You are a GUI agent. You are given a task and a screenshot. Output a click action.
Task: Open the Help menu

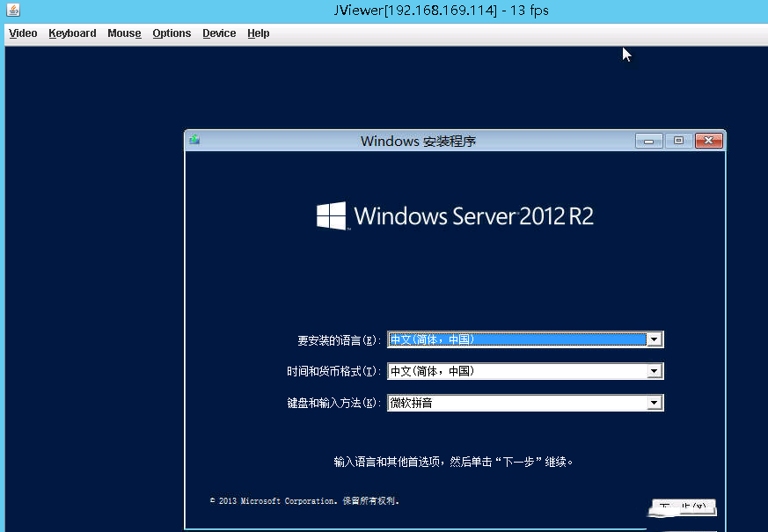259,33
